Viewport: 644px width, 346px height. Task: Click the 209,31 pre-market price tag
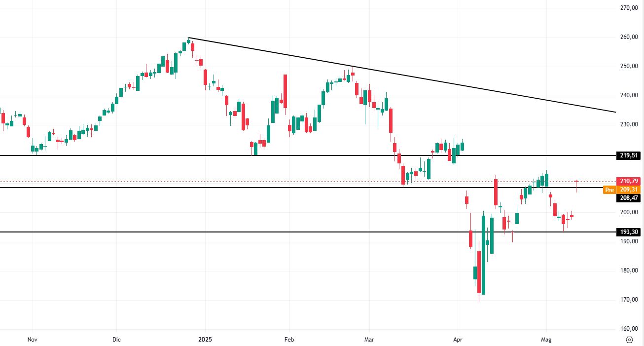point(630,190)
